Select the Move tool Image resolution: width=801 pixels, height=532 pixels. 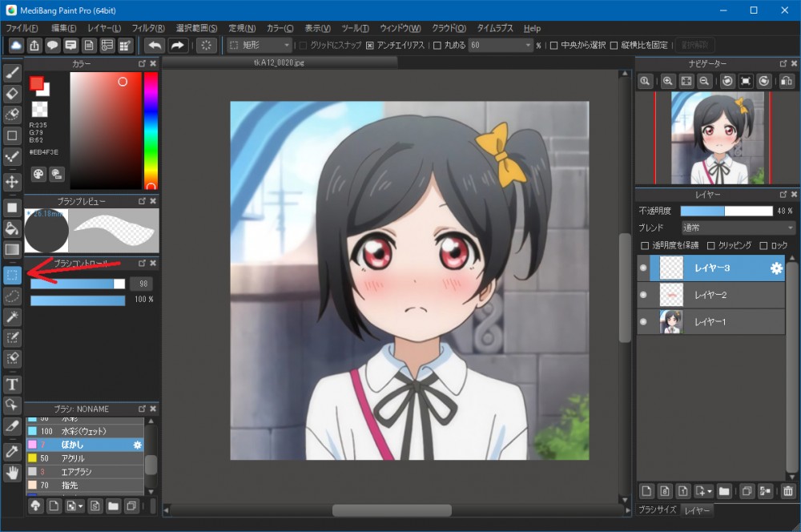[x=12, y=182]
